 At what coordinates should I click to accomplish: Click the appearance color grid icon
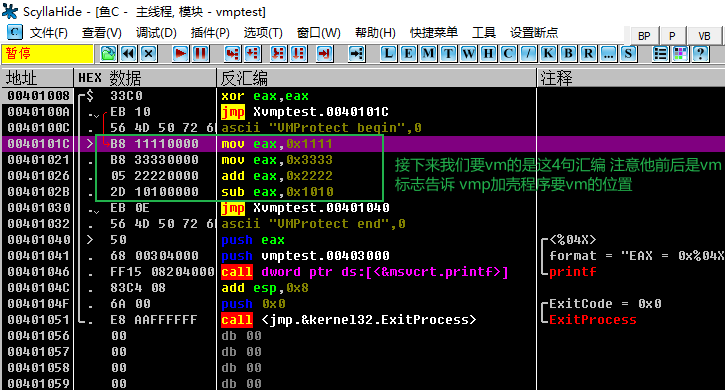[x=680, y=54]
